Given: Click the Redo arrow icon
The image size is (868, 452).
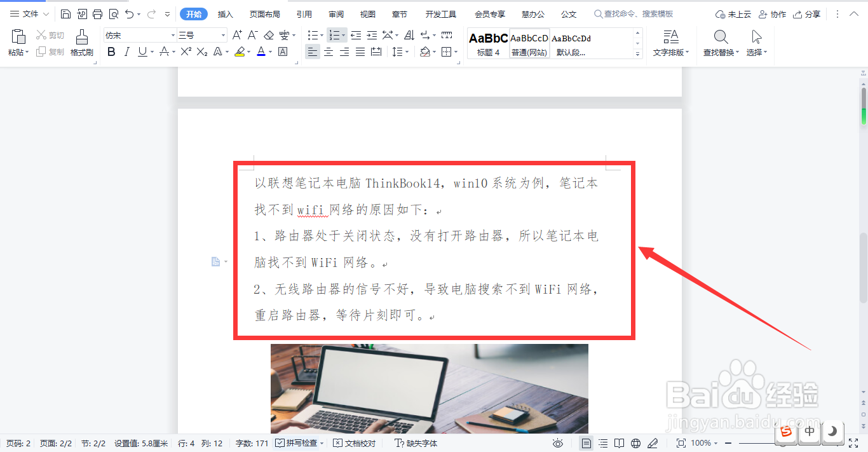Looking at the screenshot, I should click(151, 14).
